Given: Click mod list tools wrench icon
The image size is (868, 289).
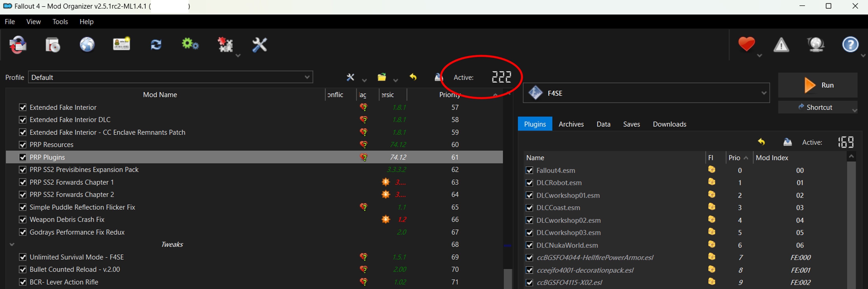Looking at the screenshot, I should (x=350, y=77).
